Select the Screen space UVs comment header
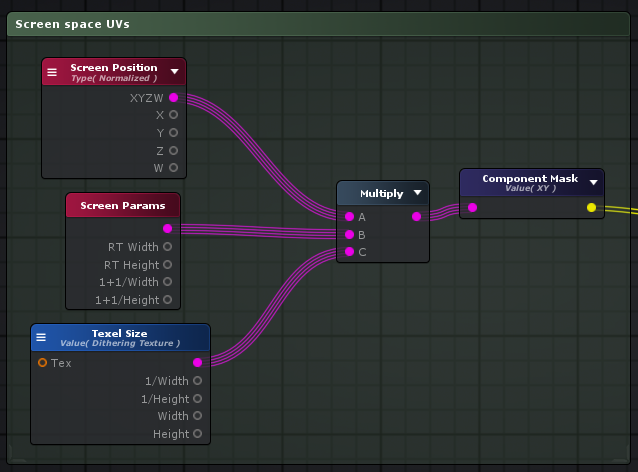638x472 pixels. coord(318,24)
